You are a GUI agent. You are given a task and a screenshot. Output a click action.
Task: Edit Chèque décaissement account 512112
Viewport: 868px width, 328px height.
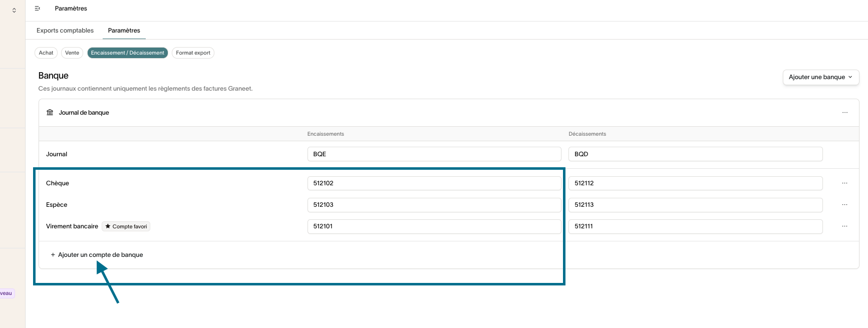click(696, 183)
